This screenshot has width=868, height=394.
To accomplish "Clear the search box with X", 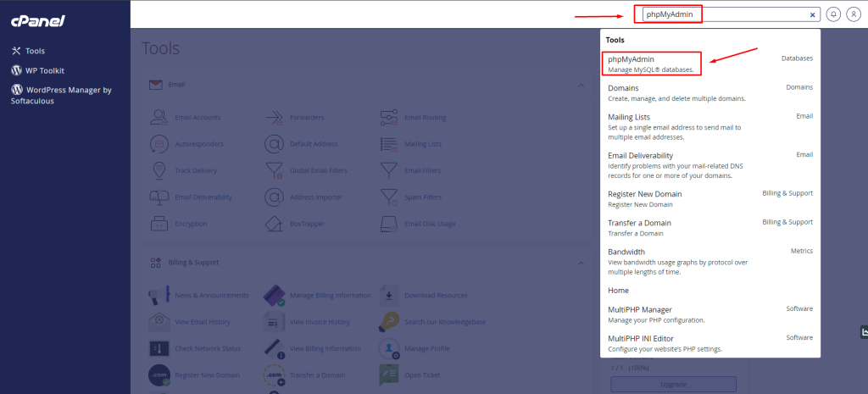I will point(812,14).
